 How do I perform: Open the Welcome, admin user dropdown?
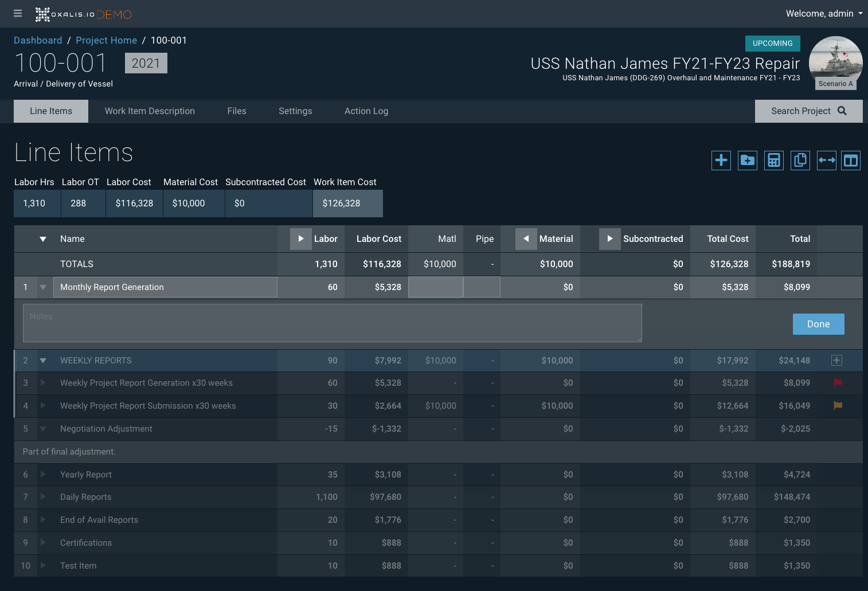823,13
